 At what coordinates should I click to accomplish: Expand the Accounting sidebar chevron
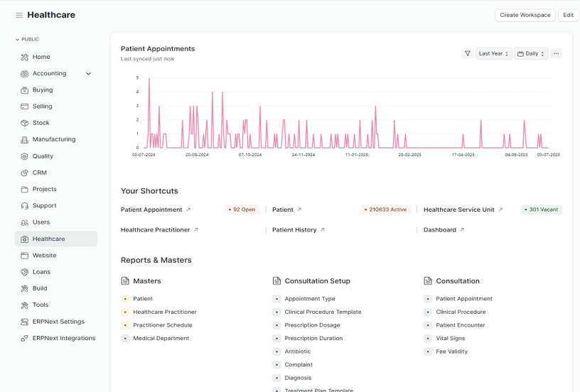[x=89, y=73]
